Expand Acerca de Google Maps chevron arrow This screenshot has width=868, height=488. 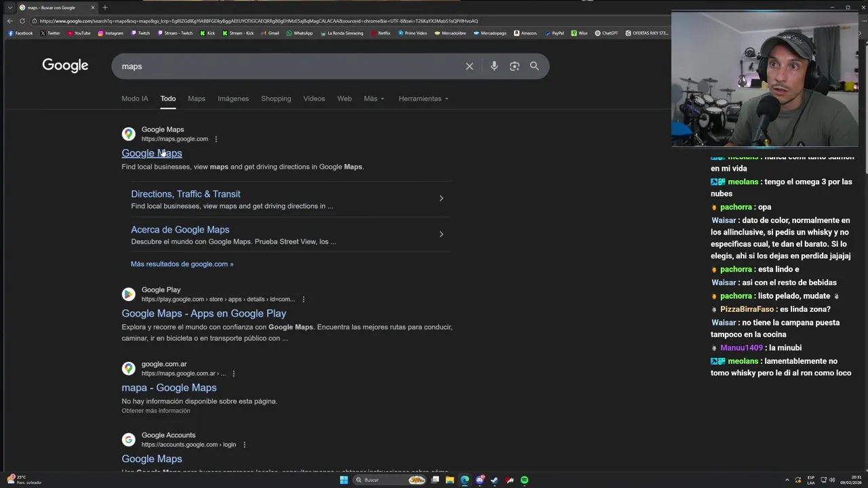pos(441,235)
